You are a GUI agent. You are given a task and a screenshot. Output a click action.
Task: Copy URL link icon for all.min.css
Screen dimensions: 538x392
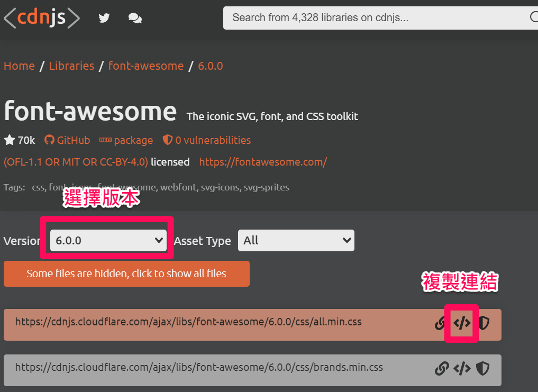(x=440, y=323)
